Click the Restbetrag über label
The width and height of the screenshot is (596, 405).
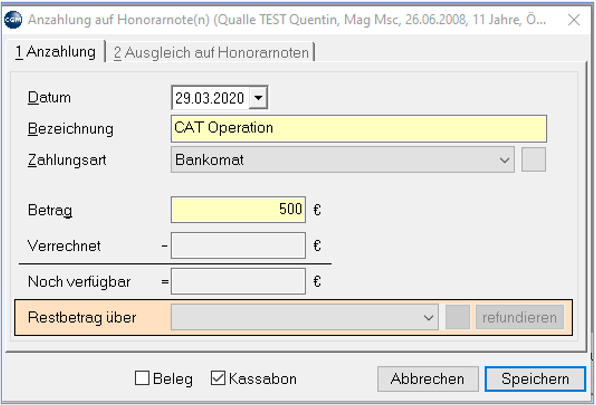82,317
